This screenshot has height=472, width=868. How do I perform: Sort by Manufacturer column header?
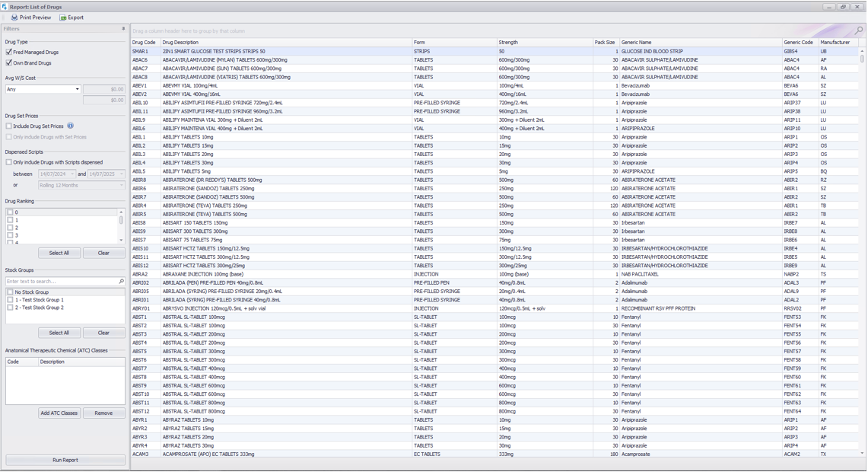point(838,42)
